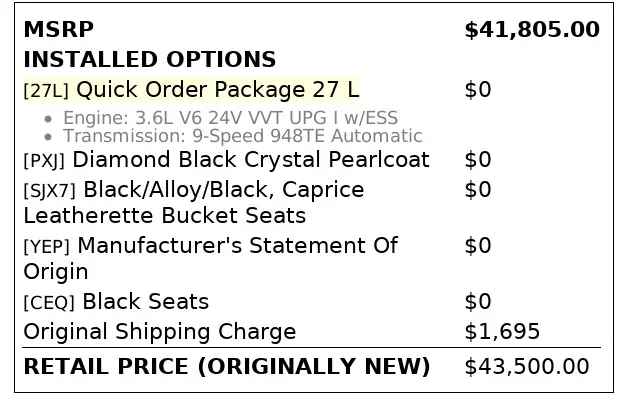The height and width of the screenshot is (403, 623).
Task: Click the [YEP] option code
Action: click(x=46, y=247)
